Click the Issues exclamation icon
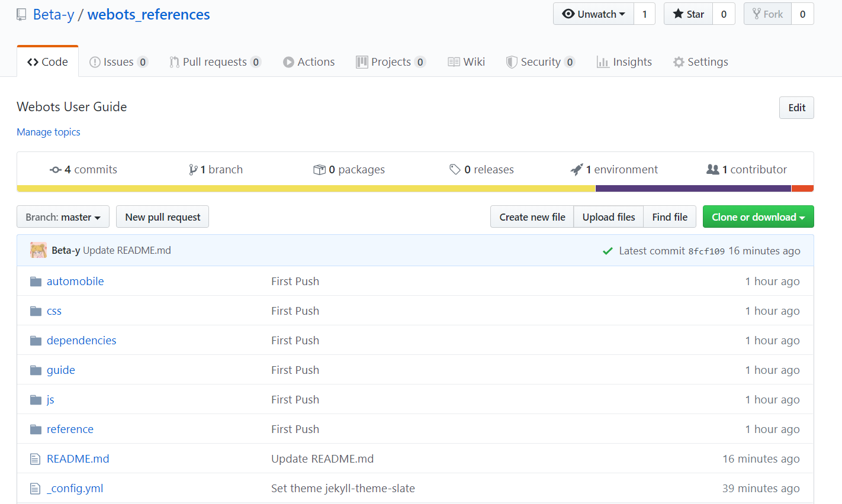842x504 pixels. 95,62
